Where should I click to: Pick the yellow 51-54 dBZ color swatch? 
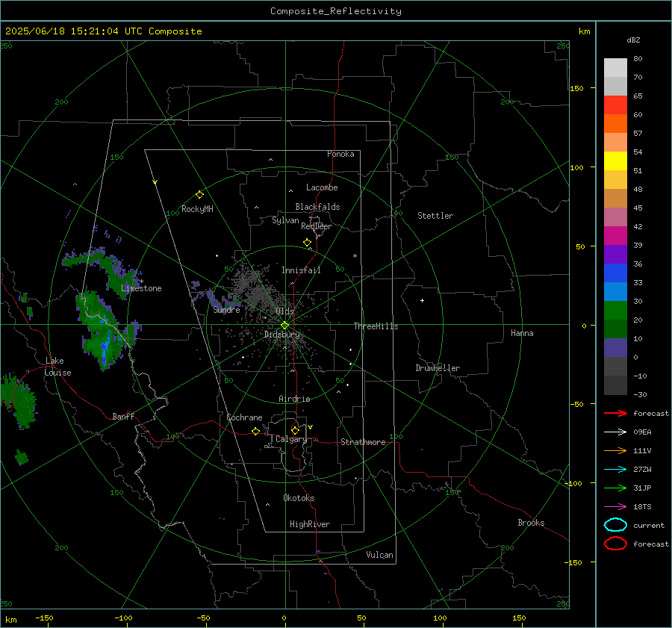click(615, 161)
